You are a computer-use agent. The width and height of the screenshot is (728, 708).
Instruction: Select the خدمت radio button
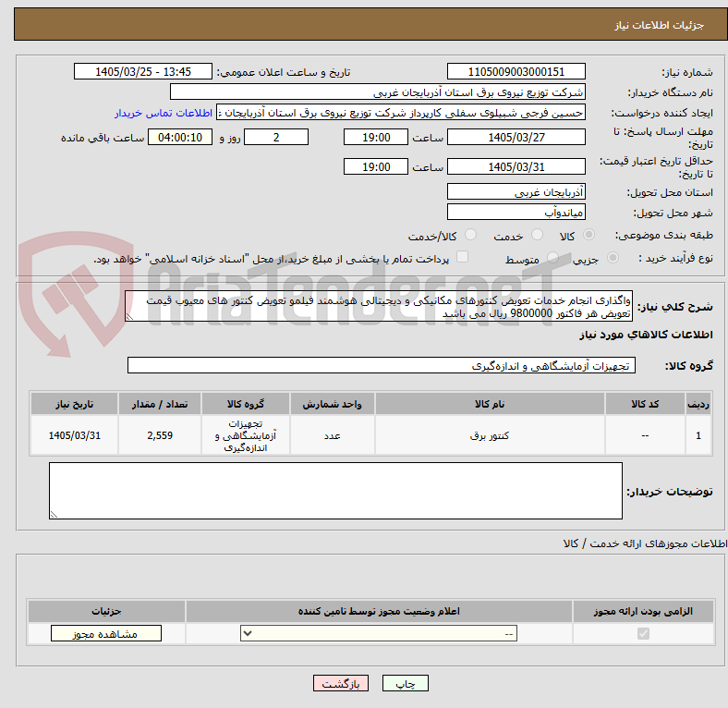(x=537, y=235)
